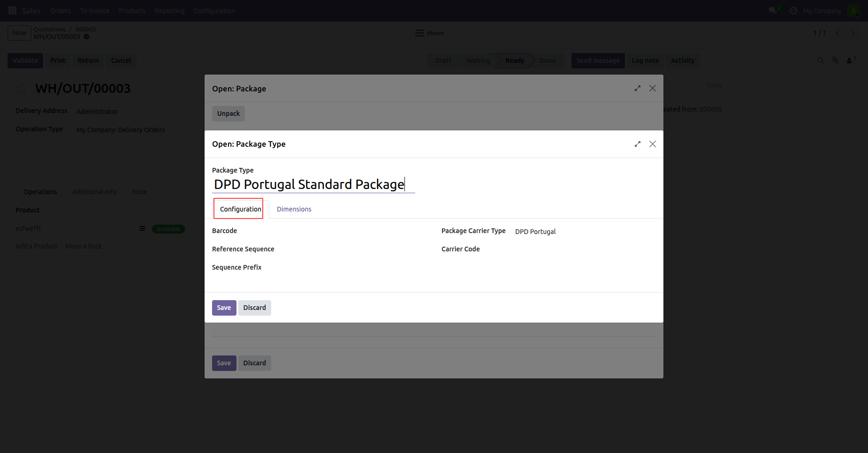The image size is (868, 453).
Task: Click the Return button
Action: pyautogui.click(x=88, y=60)
